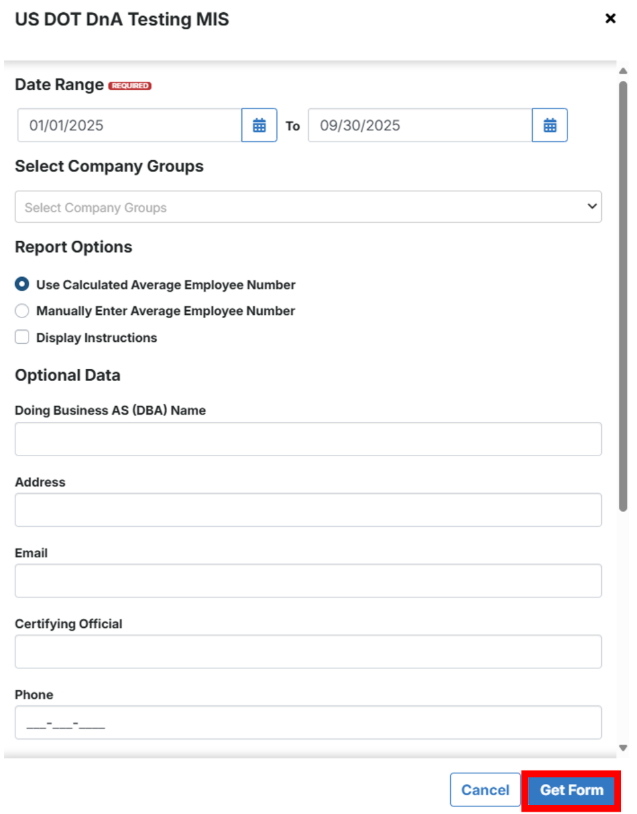Select Use Calculated Average Employee Number
The image size is (637, 814).
(x=22, y=284)
